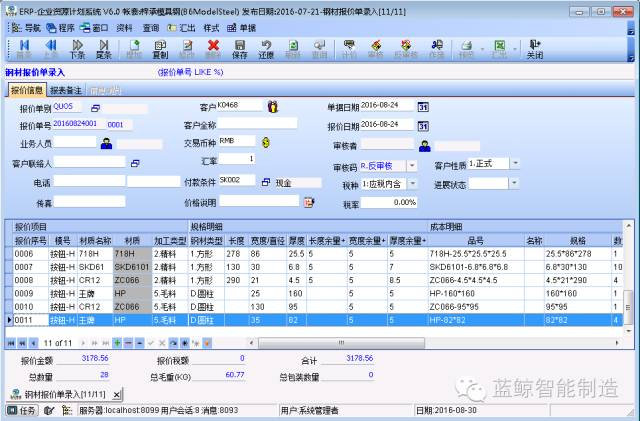Click the 税率 field showing 0.00%

[389, 203]
